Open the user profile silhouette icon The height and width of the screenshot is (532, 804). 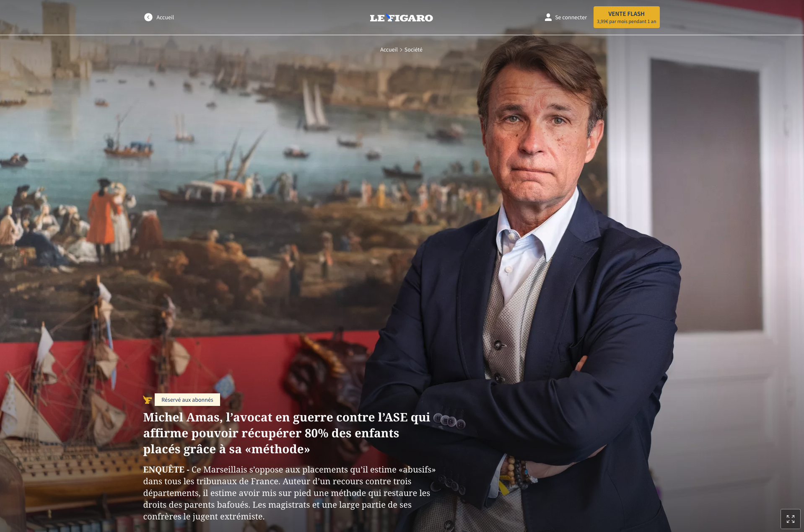[x=548, y=17]
